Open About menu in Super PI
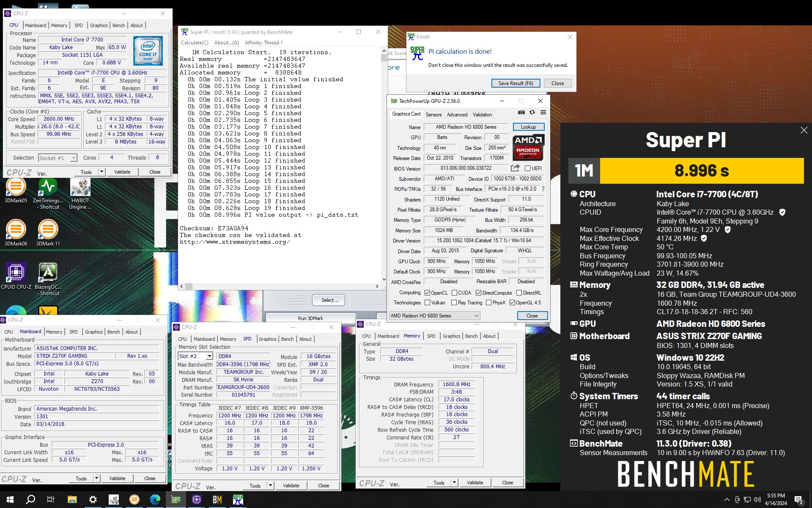Screen dimensions: 812x508 point(227,43)
